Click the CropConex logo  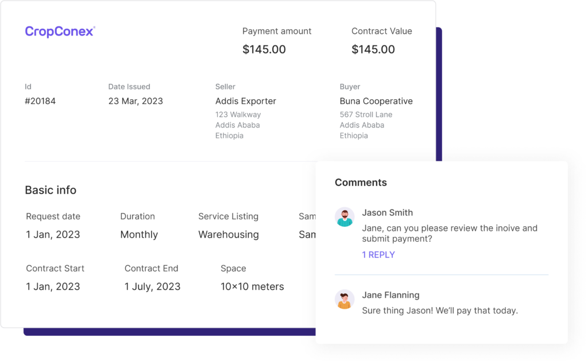point(60,32)
